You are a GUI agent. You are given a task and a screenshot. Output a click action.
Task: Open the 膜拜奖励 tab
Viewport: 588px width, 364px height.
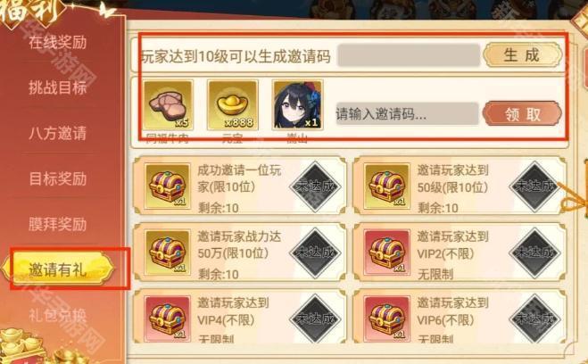58,224
